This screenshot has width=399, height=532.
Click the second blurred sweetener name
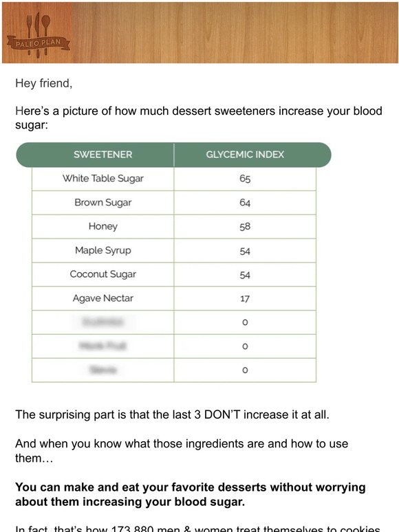coord(103,346)
